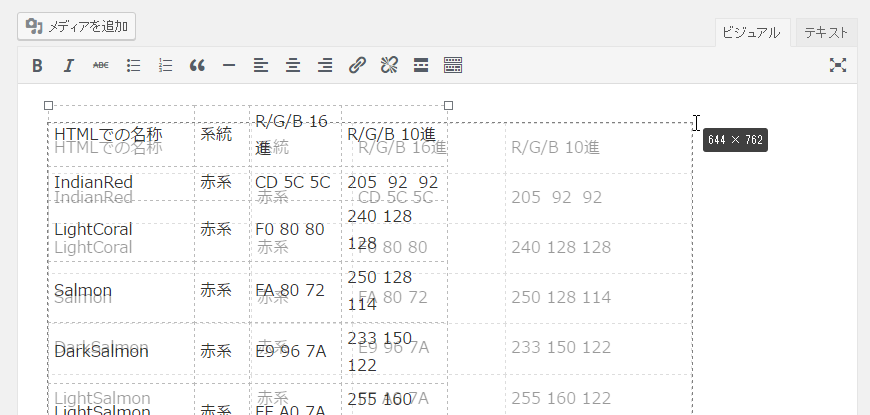Screen dimensions: 870x415
Task: Apply strikethrough formatting
Action: (101, 66)
